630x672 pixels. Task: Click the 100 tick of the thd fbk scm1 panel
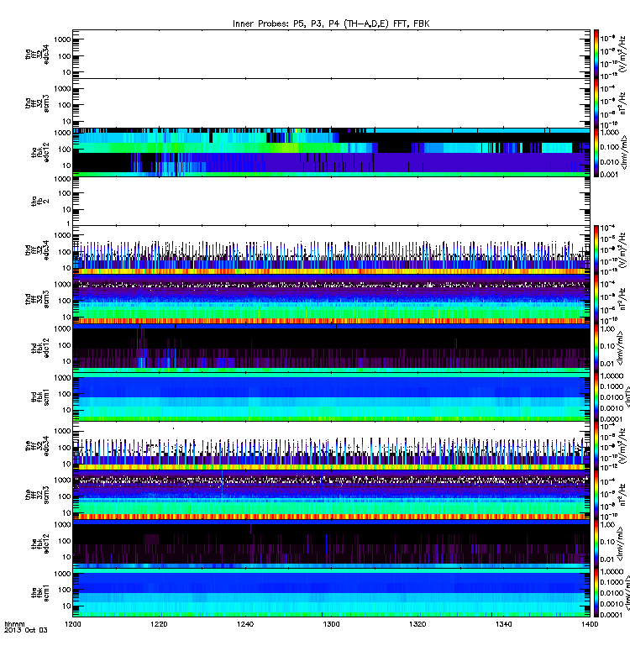65,393
